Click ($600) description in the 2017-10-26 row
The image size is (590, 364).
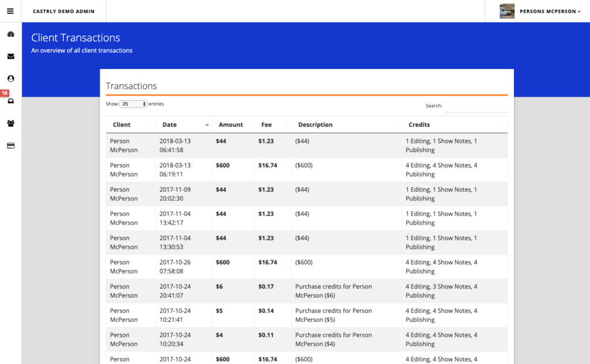click(304, 263)
